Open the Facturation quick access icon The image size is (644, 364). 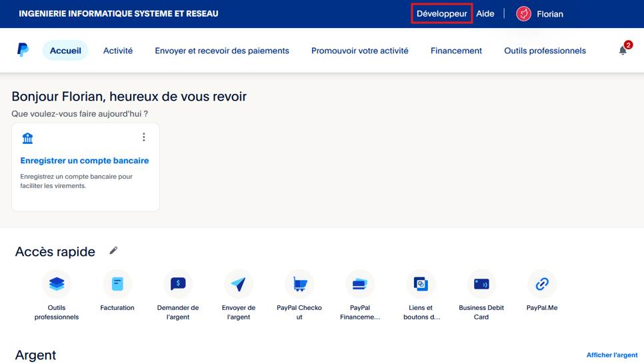pos(117,284)
